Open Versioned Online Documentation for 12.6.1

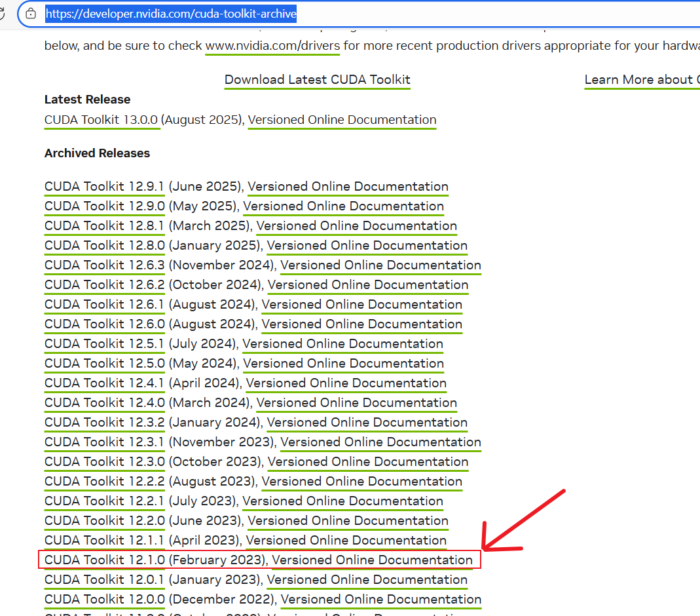click(x=361, y=304)
